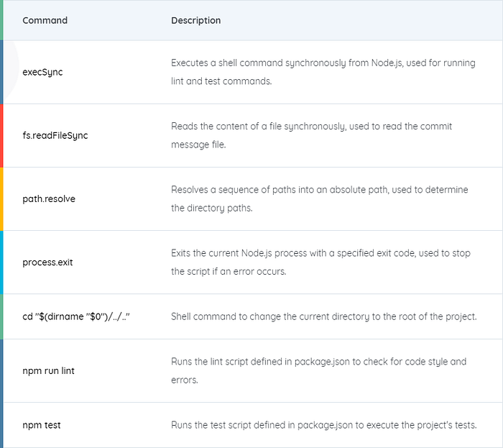
Task: Select the fs.readFileSync command cell
Action: tap(55, 135)
